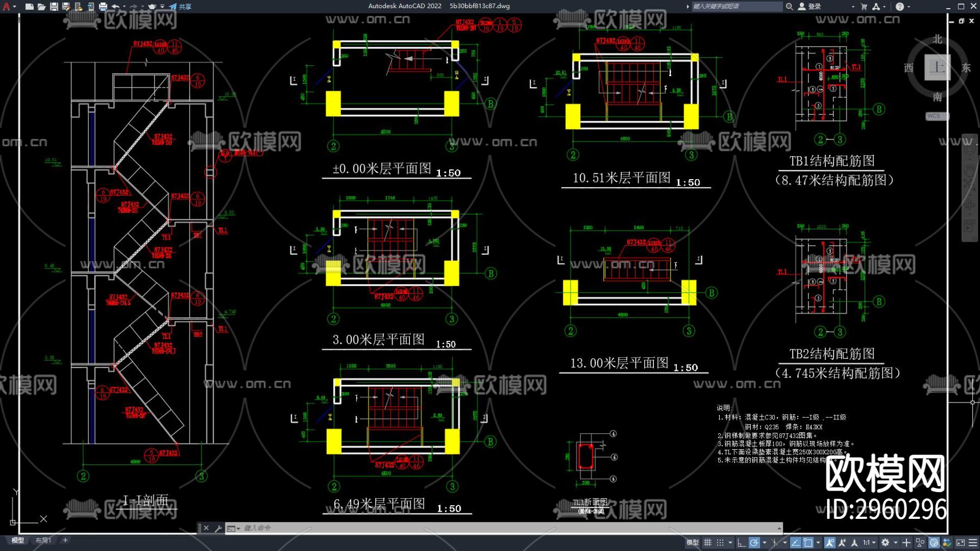Viewport: 980px width, 551px height.
Task: Toggle snap mode in the status bar
Action: [720, 542]
